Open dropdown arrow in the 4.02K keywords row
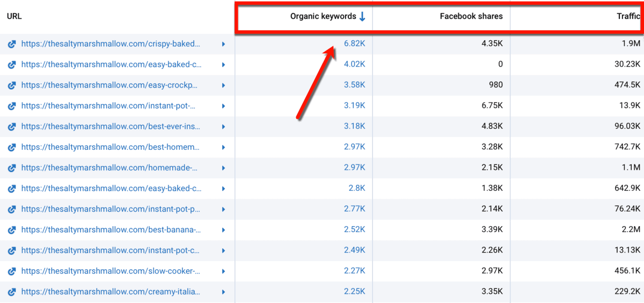 224,64
